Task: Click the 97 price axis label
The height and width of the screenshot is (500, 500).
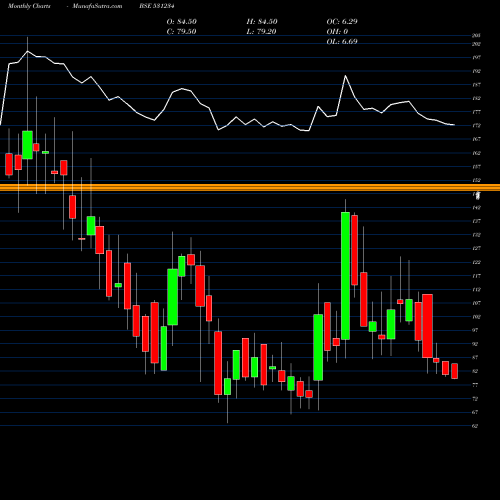Action: [475, 330]
